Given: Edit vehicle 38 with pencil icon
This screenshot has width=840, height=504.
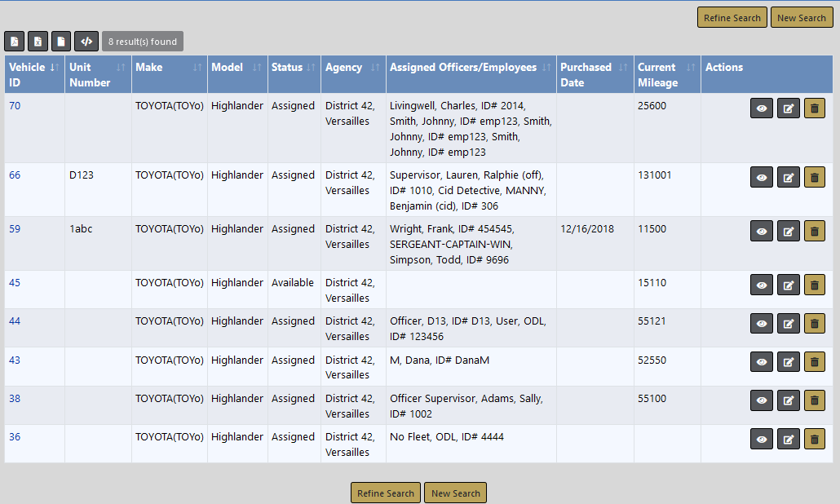Looking at the screenshot, I should point(788,400).
